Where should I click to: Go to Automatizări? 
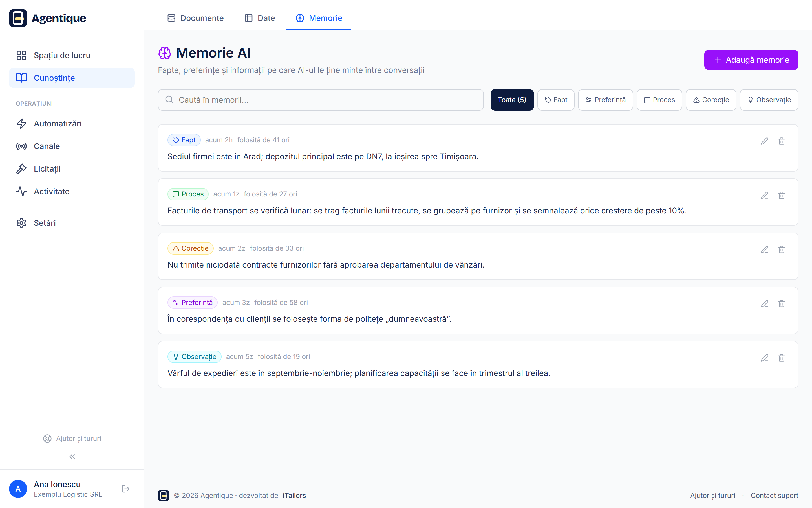(x=72, y=124)
